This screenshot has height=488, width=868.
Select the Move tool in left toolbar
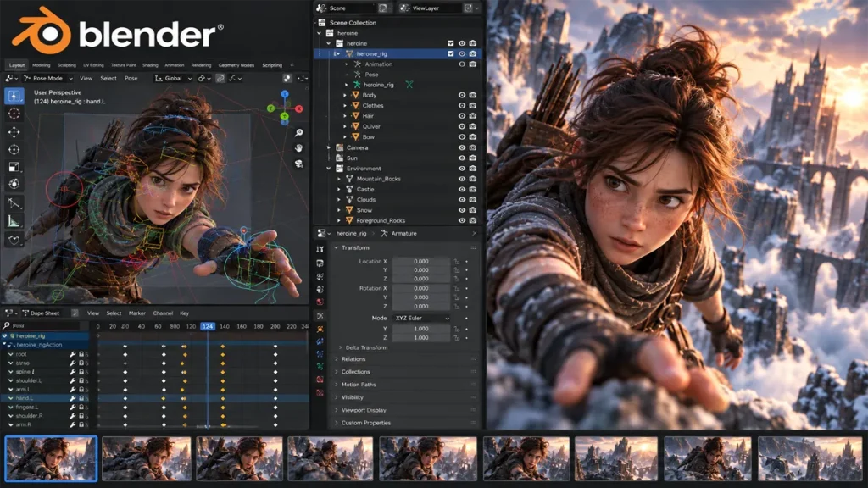point(14,131)
